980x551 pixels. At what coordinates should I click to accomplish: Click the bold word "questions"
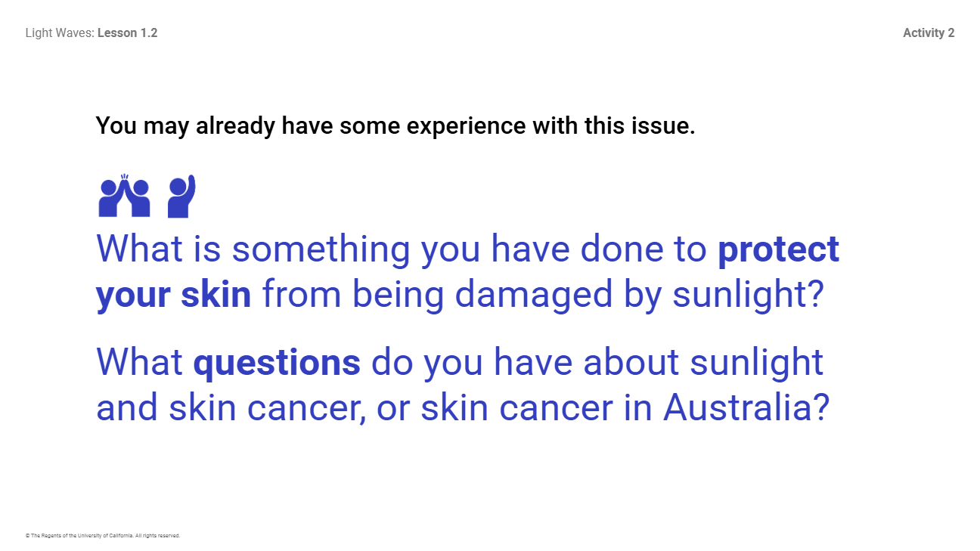[277, 363]
